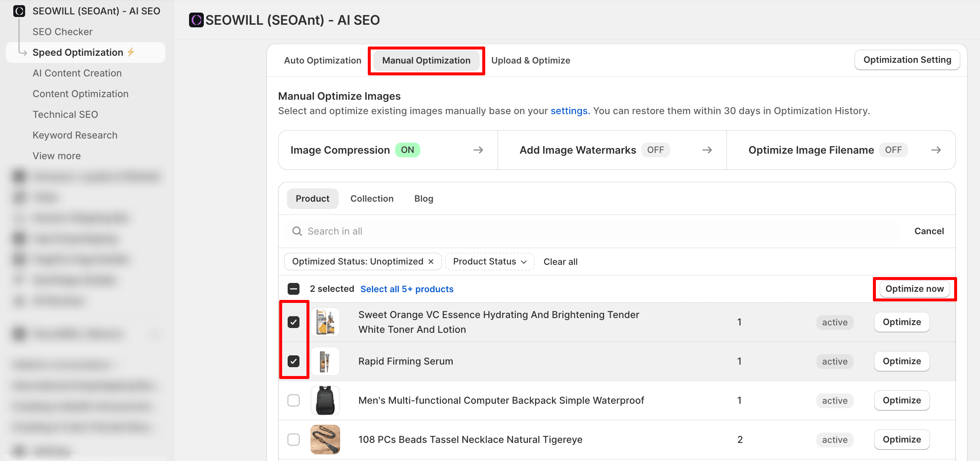The image size is (980, 461).
Task: Check the Men's Backpack product checkbox
Action: tap(293, 400)
